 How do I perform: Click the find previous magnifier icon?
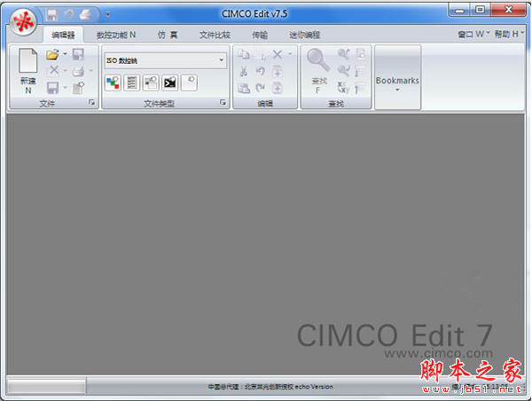click(x=343, y=54)
